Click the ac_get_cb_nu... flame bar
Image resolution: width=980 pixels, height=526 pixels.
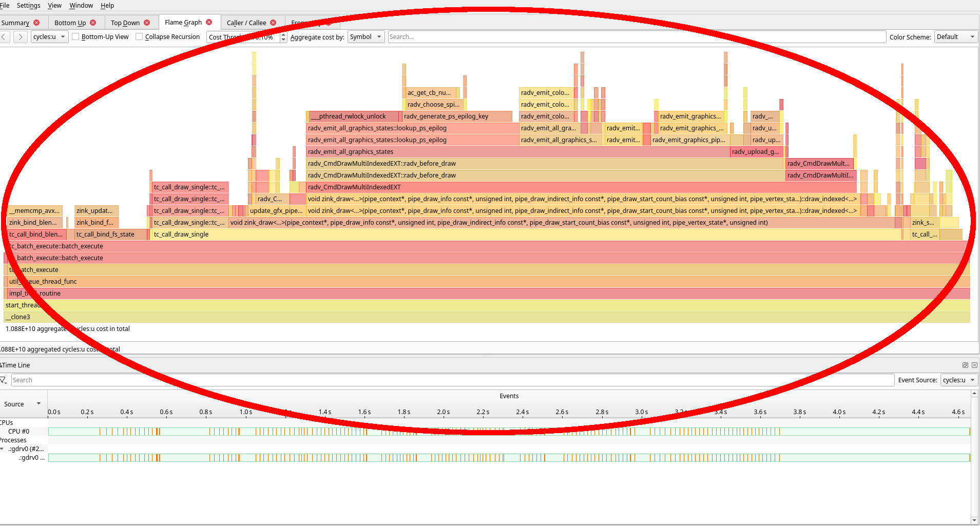coord(430,93)
